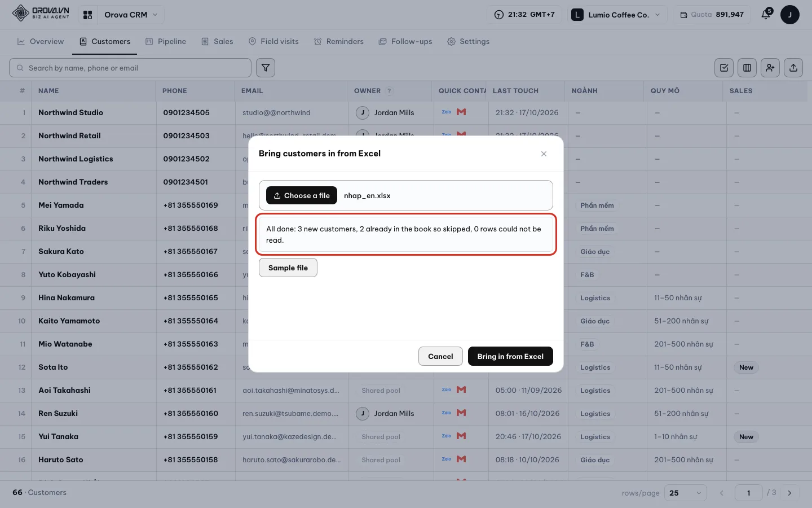The image size is (812, 508).
Task: Open the apps grid icon beside Orova CRM
Action: (x=87, y=15)
